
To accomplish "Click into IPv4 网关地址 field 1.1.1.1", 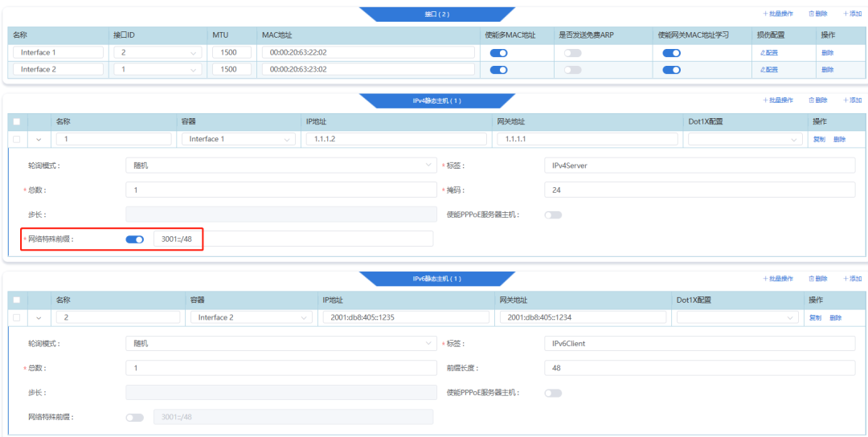I will [588, 139].
